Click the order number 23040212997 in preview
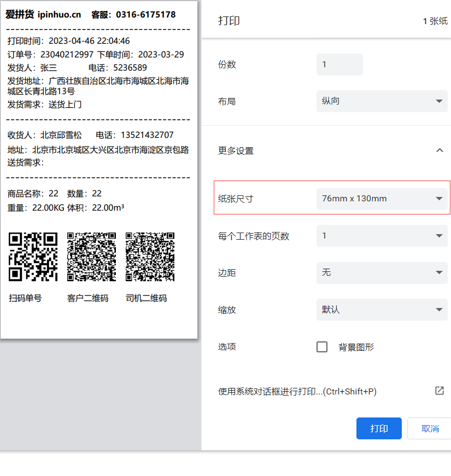Screen dimensions: 451x476 pos(67,54)
